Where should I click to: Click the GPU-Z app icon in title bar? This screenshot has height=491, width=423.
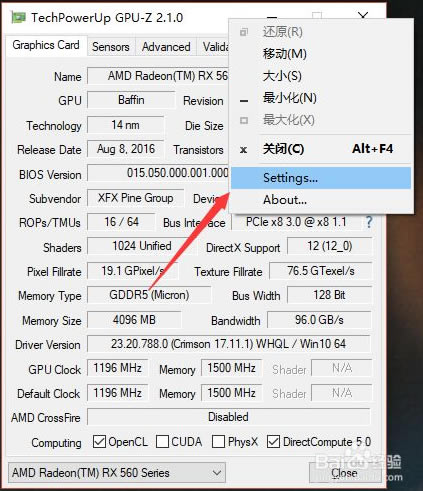tap(18, 17)
